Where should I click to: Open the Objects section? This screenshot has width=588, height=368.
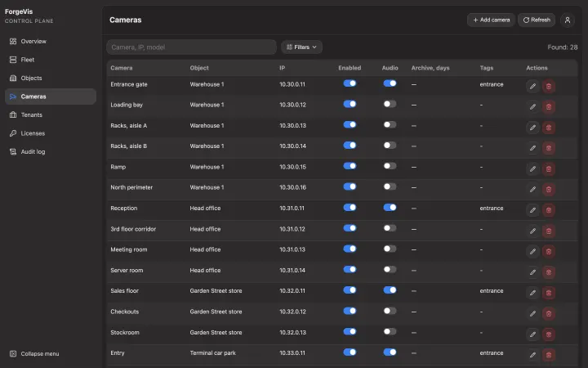tap(51, 79)
